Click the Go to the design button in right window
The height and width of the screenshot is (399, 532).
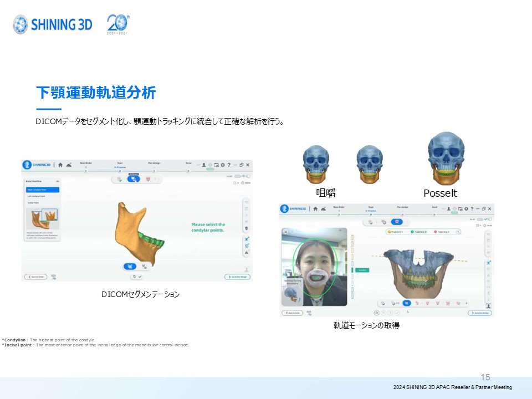(x=479, y=313)
